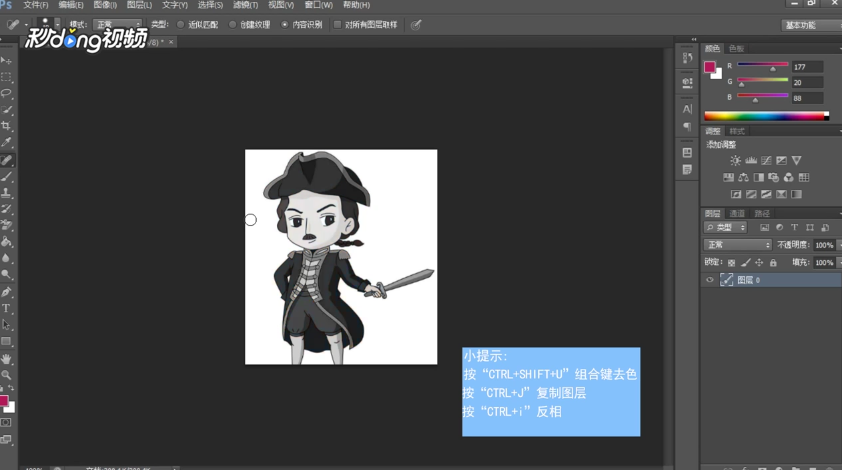Open the brush preset picker dropdown
Image resolution: width=842 pixels, height=470 pixels.
(x=57, y=25)
